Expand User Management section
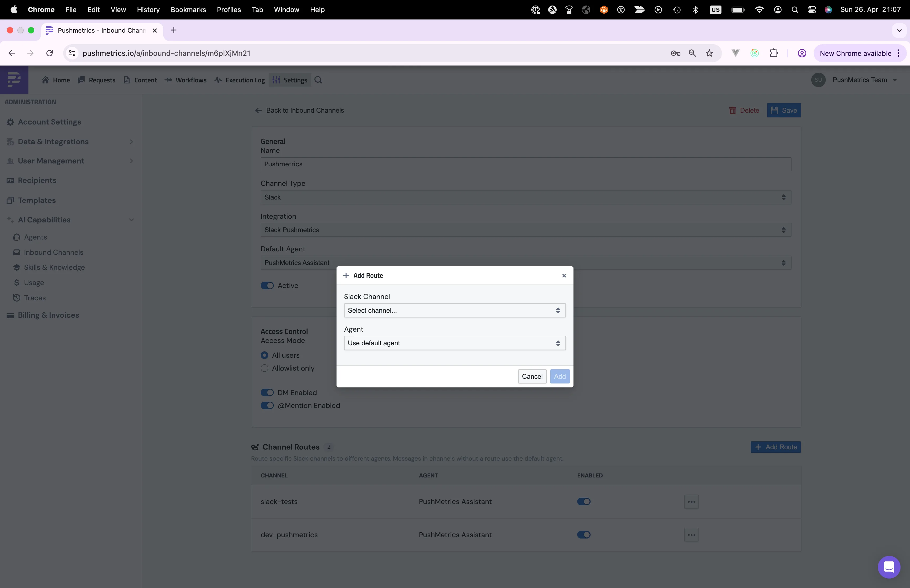Screen dimensions: 910x588 coord(70,161)
